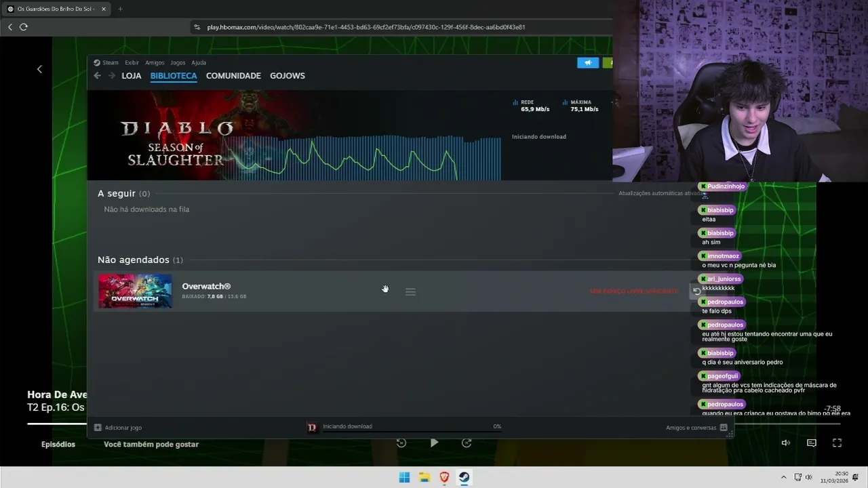
Task: Go forward using Steam's forward arrow
Action: [x=112, y=76]
